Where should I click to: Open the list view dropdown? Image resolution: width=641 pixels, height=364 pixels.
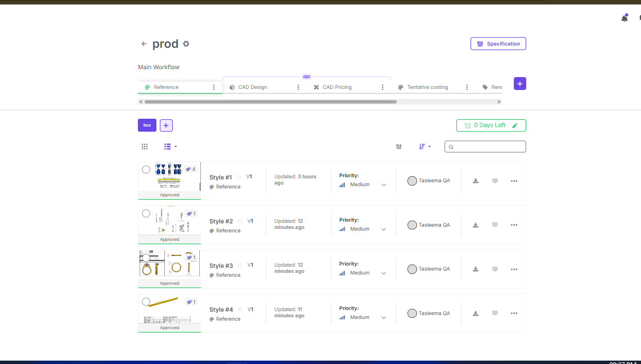coord(171,147)
